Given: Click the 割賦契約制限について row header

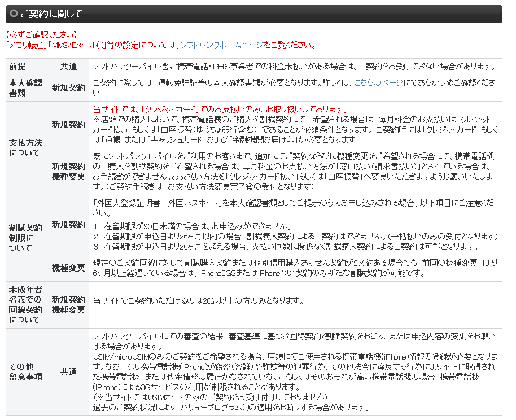Looking at the screenshot, I should 25,238.
